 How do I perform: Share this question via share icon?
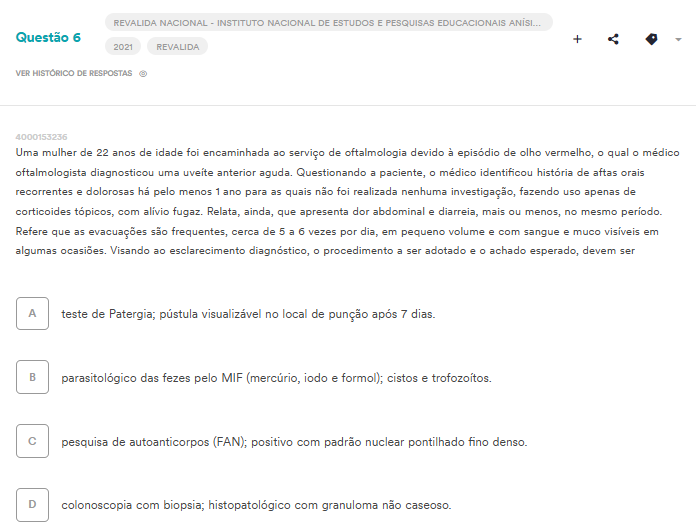click(613, 39)
